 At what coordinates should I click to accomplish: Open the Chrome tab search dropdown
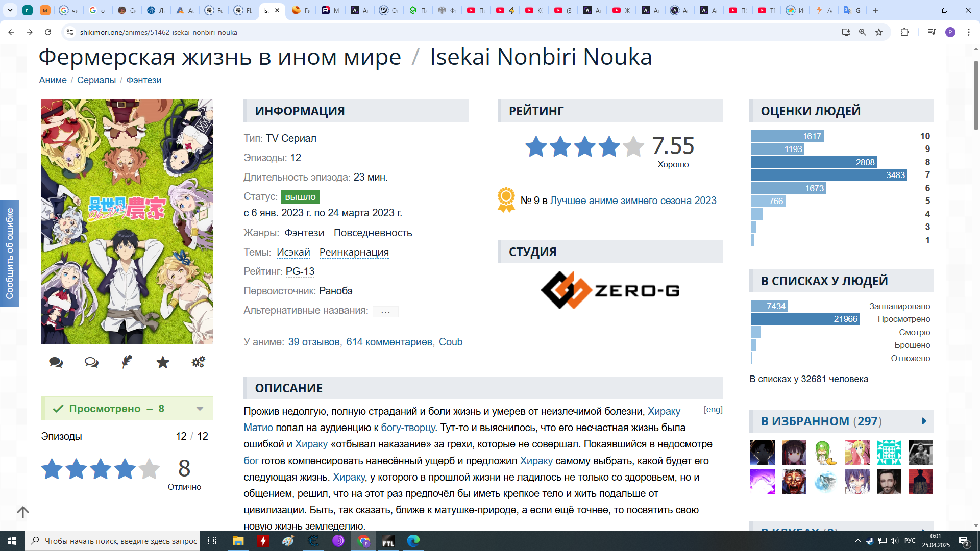point(10,10)
